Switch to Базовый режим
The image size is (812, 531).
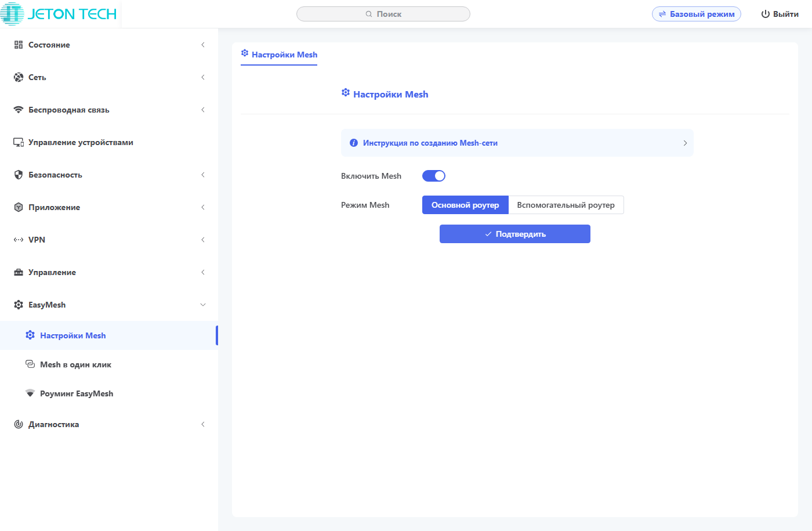[x=696, y=14]
